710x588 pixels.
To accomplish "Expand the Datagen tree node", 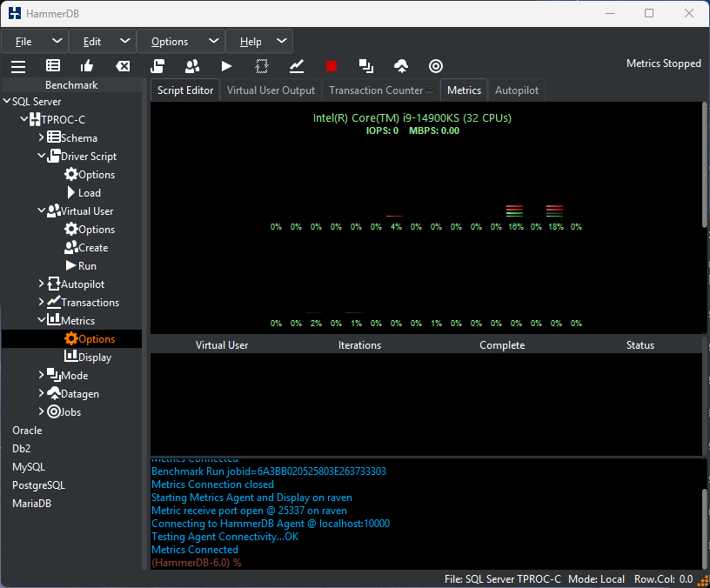I will (41, 393).
